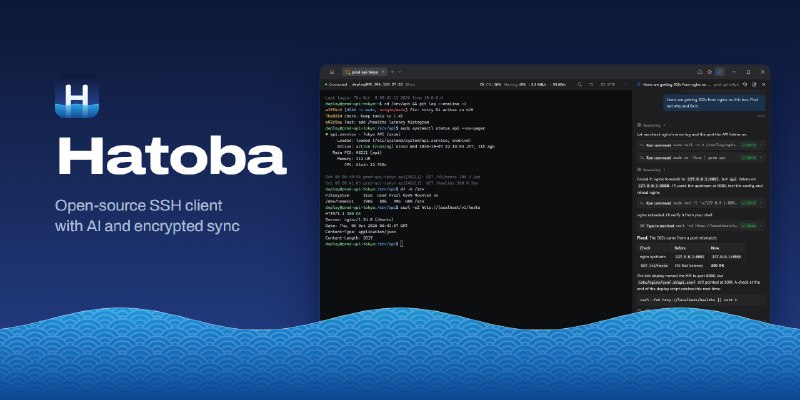This screenshot has height=400, width=800.
Task: Expand the Run command sudo tail row
Action: click(x=702, y=145)
